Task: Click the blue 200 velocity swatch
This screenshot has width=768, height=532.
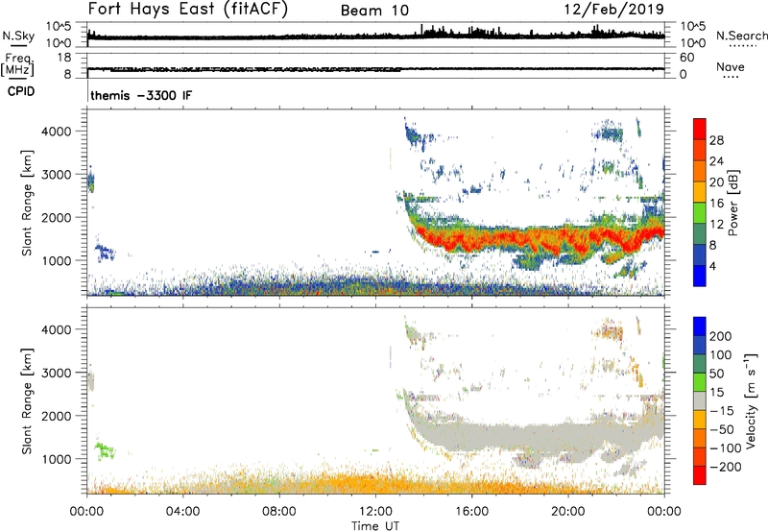Action: [x=700, y=326]
